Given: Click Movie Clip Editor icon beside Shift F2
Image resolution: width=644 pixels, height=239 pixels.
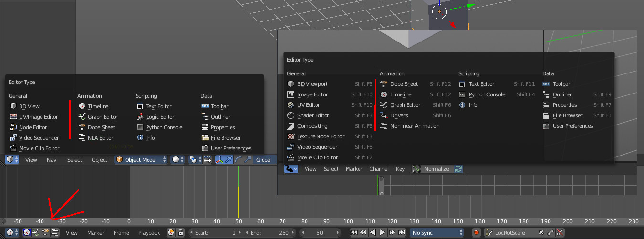Looking at the screenshot, I should click(x=291, y=157).
